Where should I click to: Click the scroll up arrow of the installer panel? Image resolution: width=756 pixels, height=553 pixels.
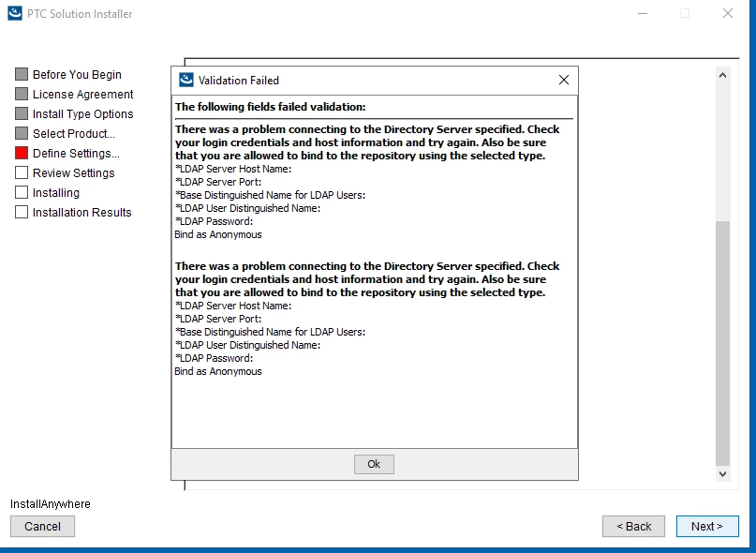pos(722,75)
